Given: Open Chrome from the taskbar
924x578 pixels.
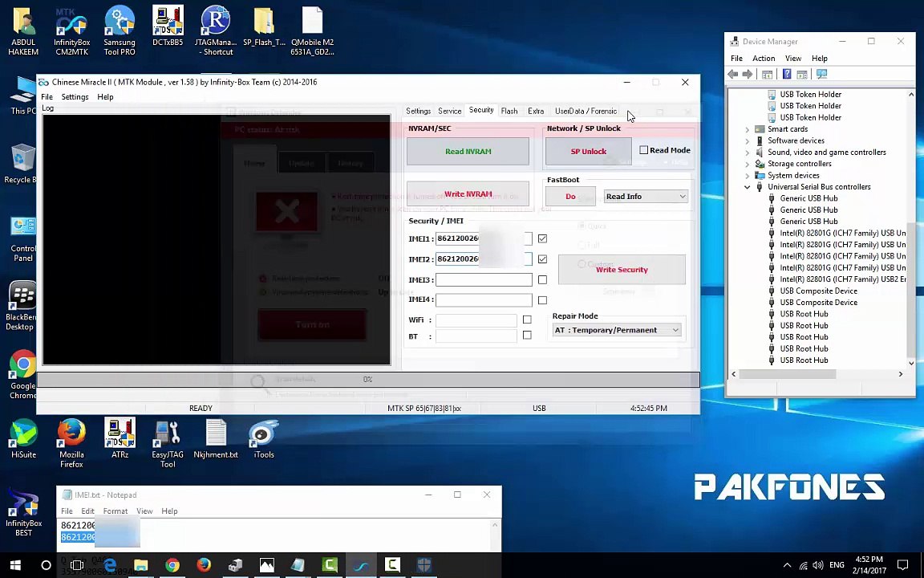Looking at the screenshot, I should (172, 565).
